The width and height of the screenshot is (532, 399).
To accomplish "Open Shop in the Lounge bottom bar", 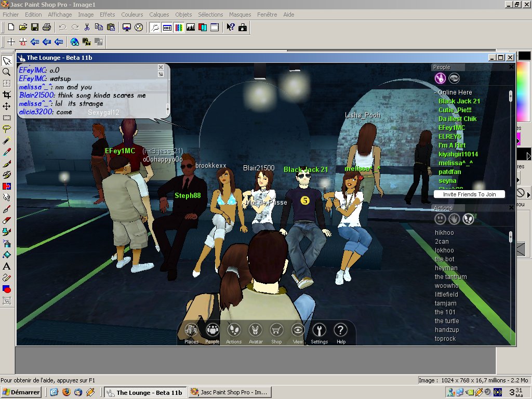I will coord(276,334).
